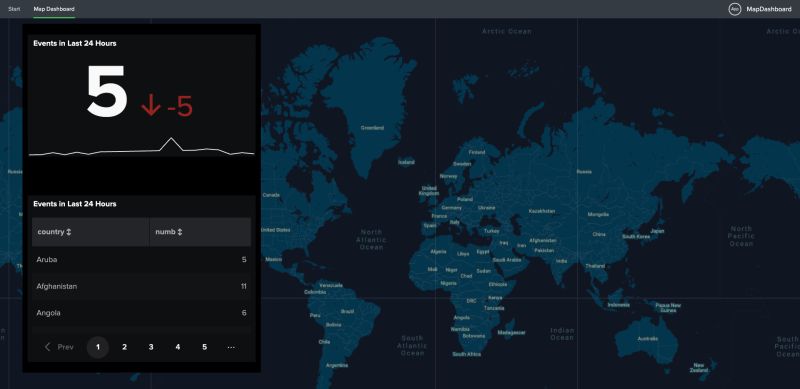The width and height of the screenshot is (800, 389).
Task: Click the sparkline peak in events chart
Action: (x=171, y=138)
